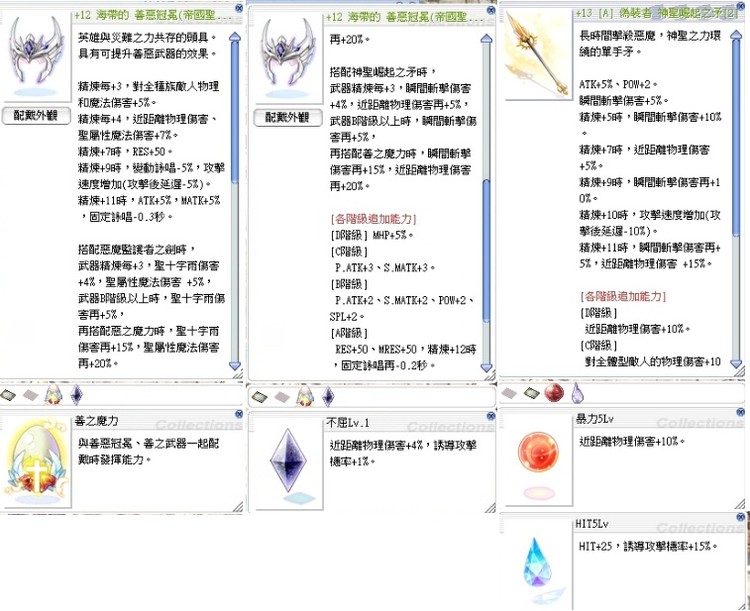Click the resize grip of the spear item window
The width and height of the screenshot is (750, 611).
tap(739, 371)
